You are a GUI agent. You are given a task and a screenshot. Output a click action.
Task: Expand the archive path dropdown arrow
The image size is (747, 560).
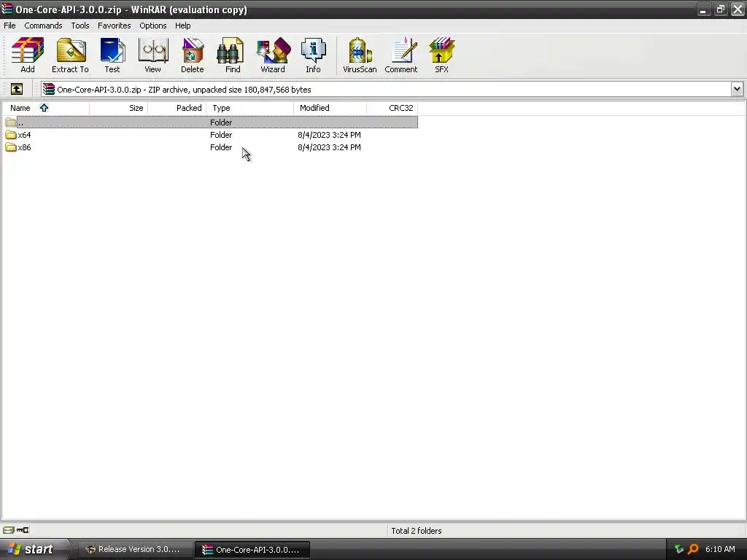point(737,89)
